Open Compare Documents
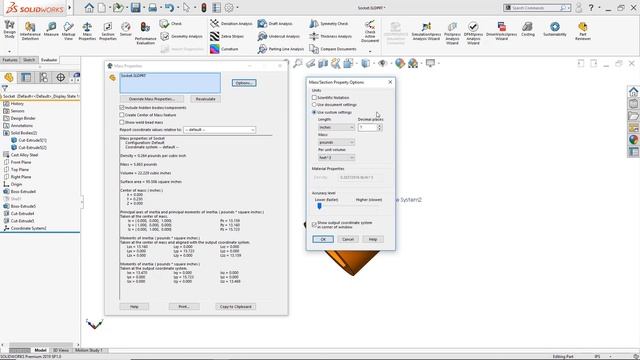 tap(333, 49)
